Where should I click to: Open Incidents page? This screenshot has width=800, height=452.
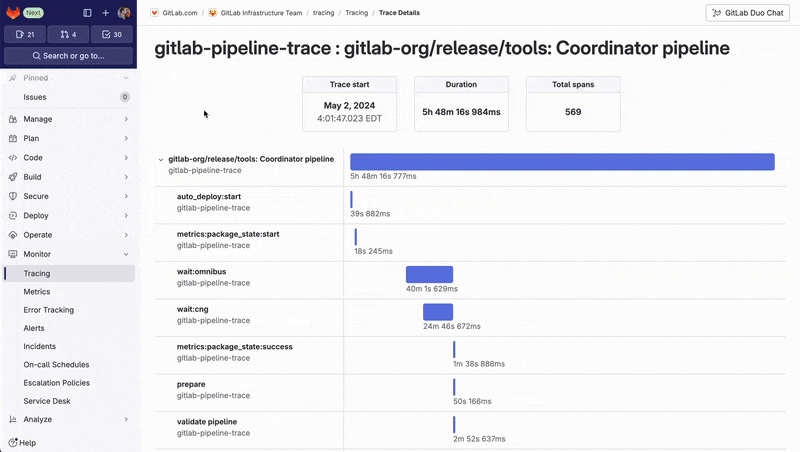pos(69,346)
